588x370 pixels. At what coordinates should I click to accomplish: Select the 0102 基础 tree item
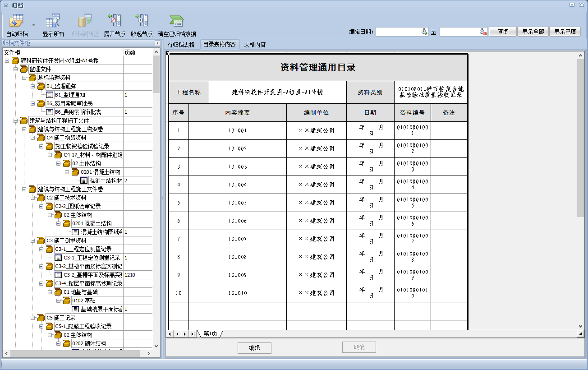pyautogui.click(x=84, y=301)
